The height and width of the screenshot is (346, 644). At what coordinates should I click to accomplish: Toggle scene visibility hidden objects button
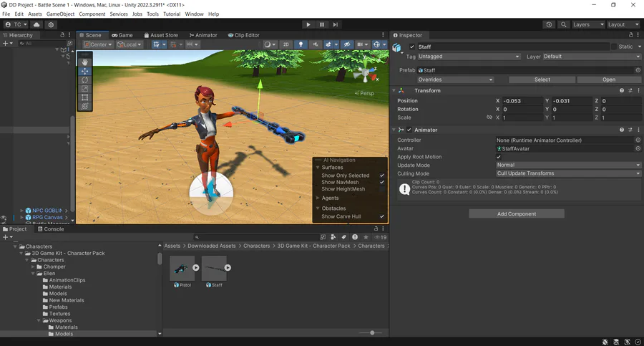(x=347, y=44)
